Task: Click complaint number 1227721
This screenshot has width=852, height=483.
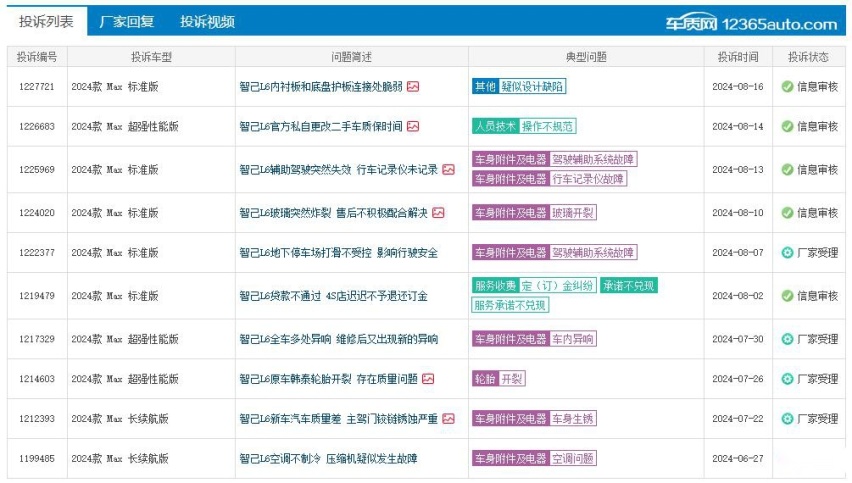Action: click(36, 86)
